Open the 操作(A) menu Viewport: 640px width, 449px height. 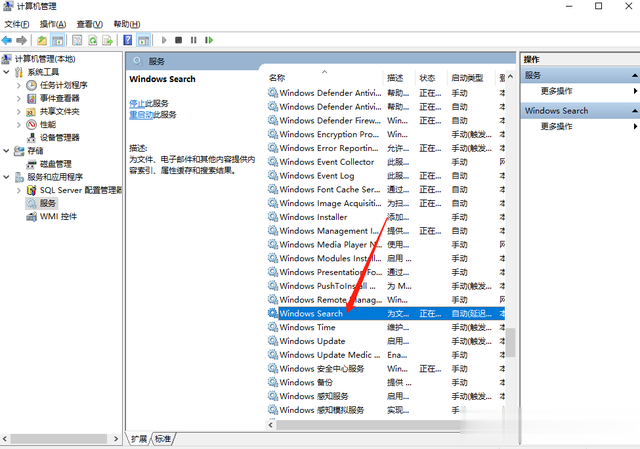[x=53, y=24]
